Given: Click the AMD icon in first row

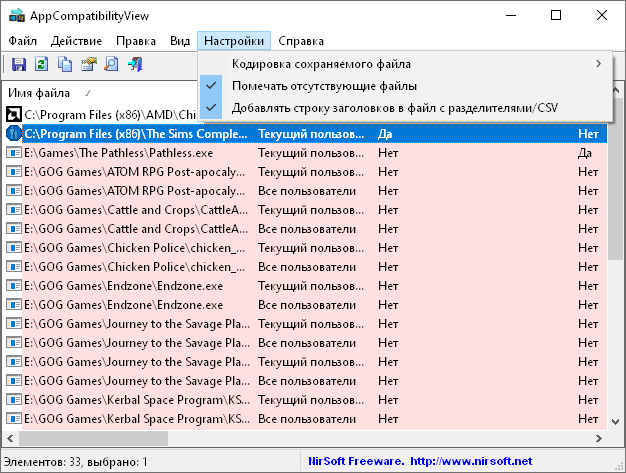Looking at the screenshot, I should tap(14, 115).
